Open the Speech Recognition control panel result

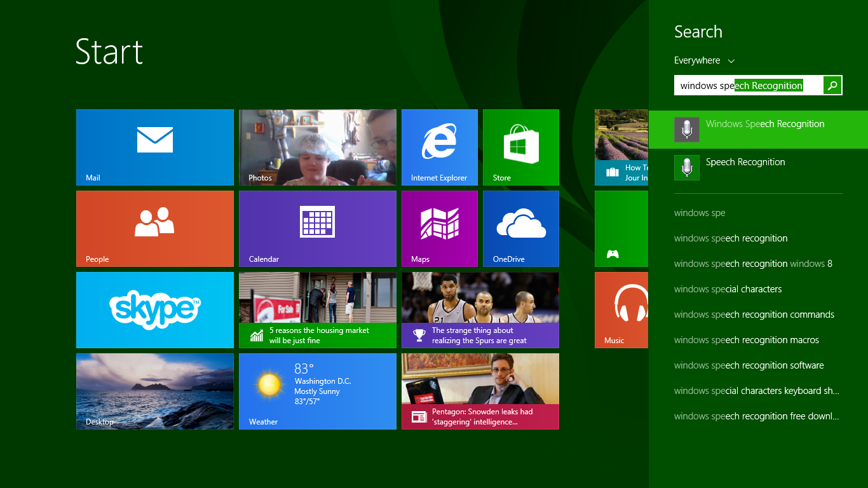[758, 168]
